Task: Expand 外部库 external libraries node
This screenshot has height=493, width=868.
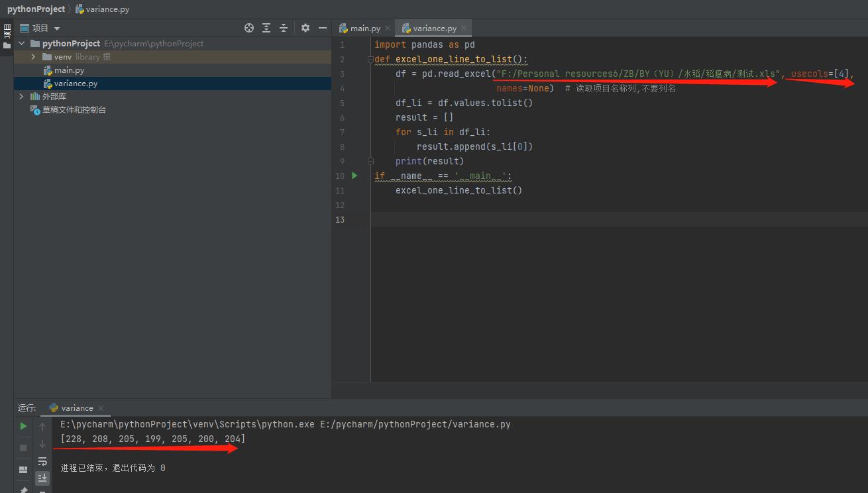Action: coord(22,97)
